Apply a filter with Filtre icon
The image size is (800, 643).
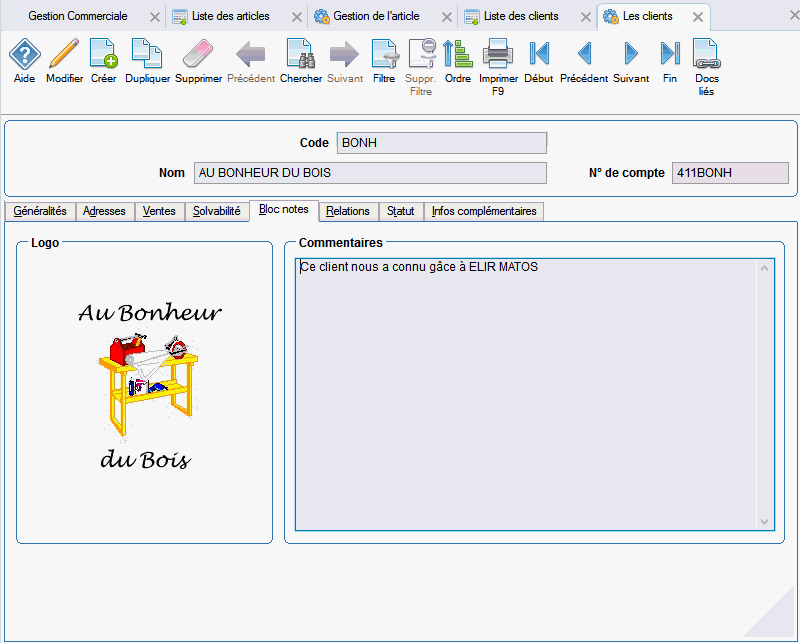pyautogui.click(x=384, y=55)
